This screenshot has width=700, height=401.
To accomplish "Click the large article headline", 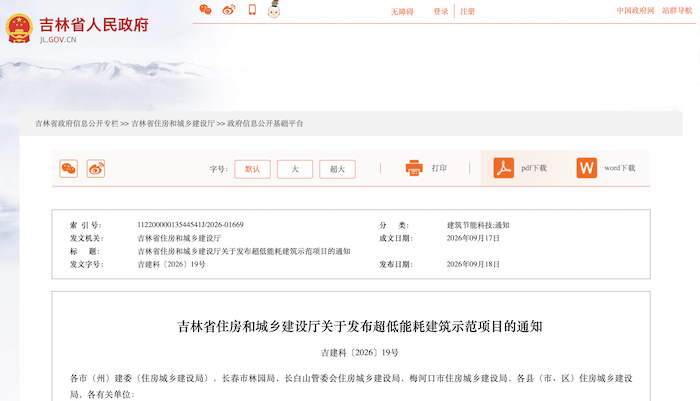I will coord(360,326).
